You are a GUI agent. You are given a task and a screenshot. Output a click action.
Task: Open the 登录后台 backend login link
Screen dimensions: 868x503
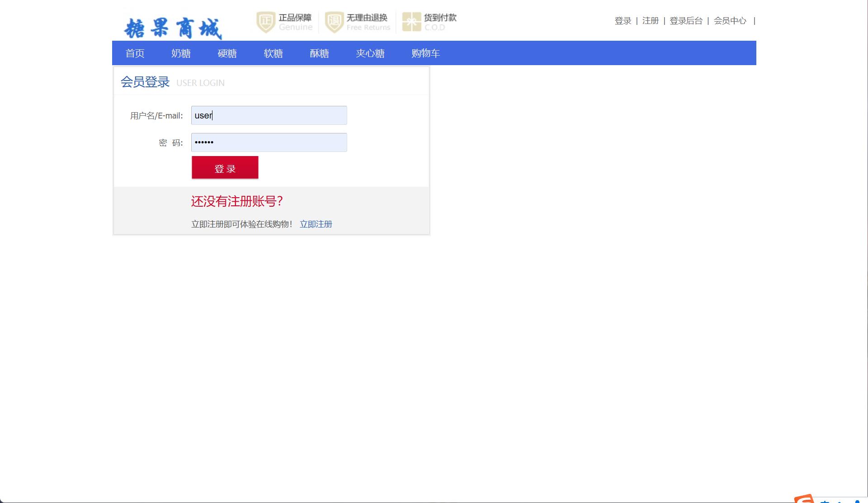click(x=685, y=21)
